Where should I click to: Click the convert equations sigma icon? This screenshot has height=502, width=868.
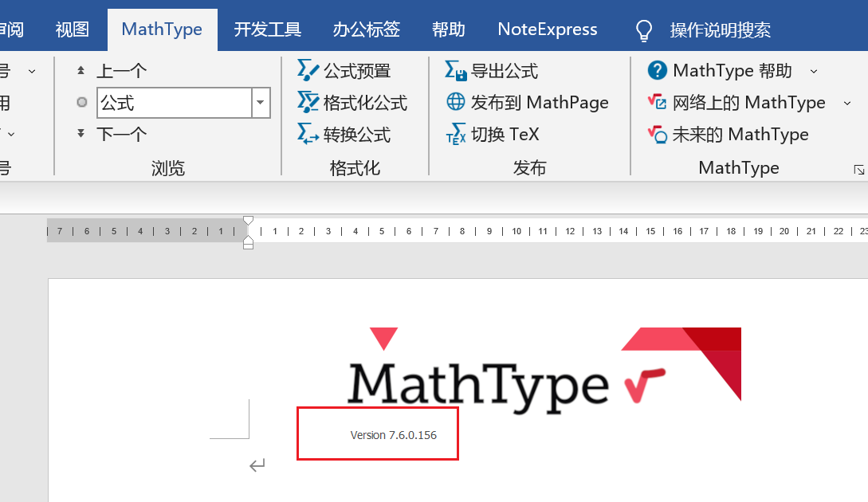pos(308,133)
